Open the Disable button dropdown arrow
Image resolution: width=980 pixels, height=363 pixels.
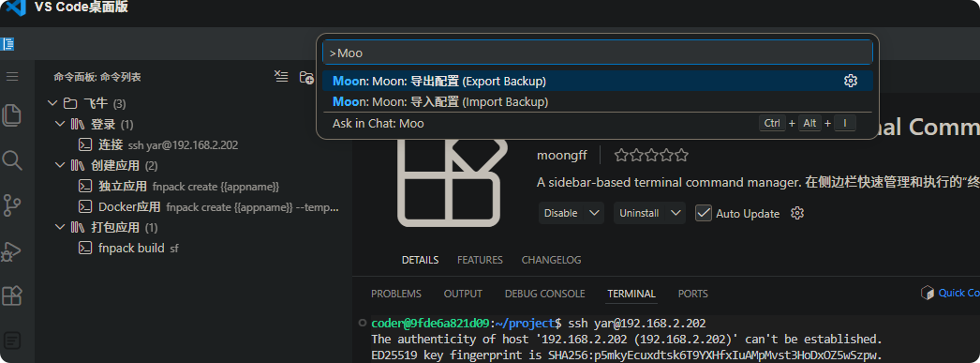coord(594,213)
